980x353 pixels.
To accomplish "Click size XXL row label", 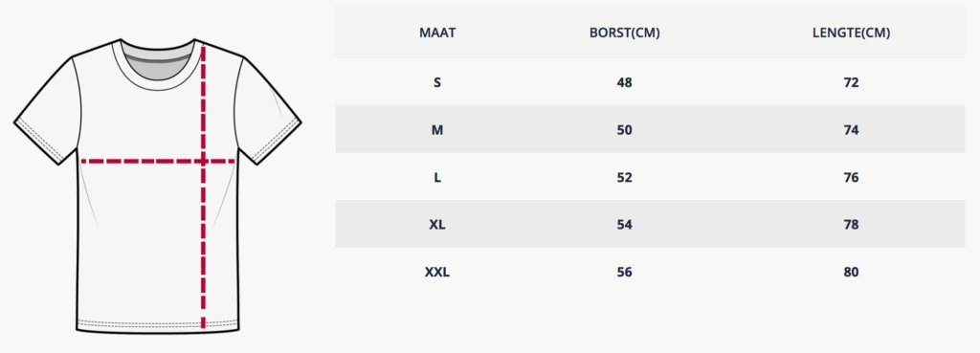I will tap(437, 273).
